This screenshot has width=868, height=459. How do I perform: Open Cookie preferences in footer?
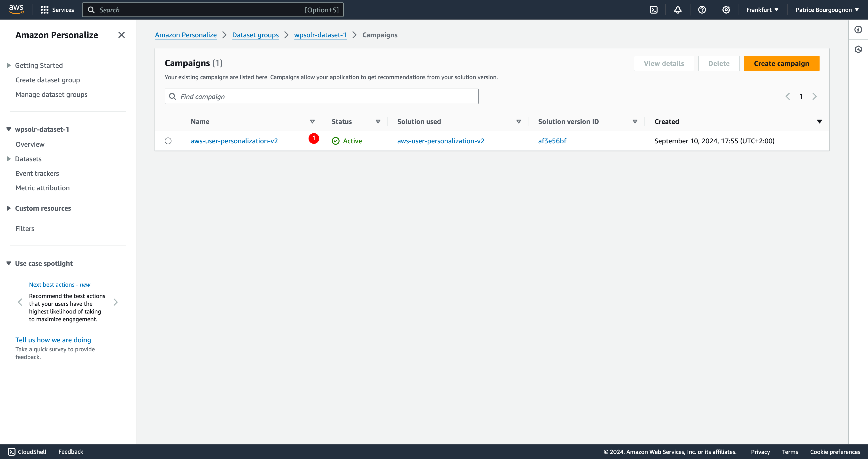coord(835,452)
